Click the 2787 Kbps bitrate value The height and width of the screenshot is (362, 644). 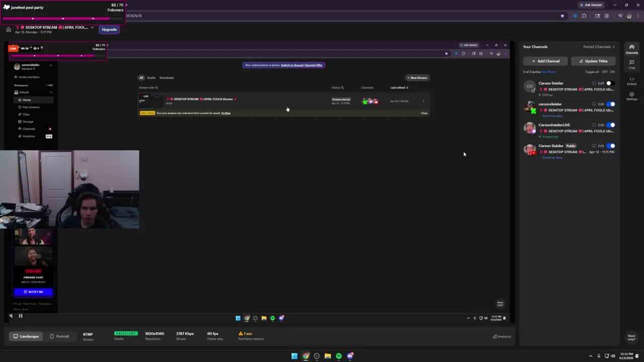(185, 334)
